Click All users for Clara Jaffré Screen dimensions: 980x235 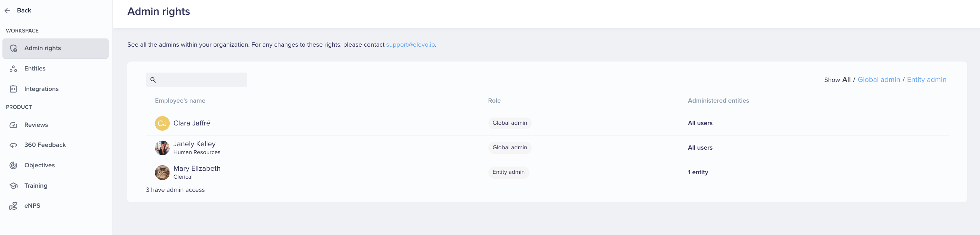(700, 123)
